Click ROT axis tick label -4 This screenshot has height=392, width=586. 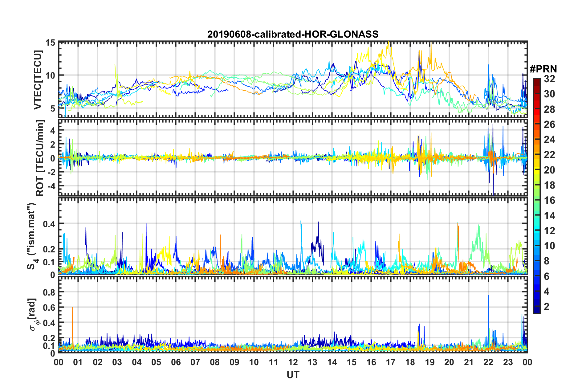point(51,186)
